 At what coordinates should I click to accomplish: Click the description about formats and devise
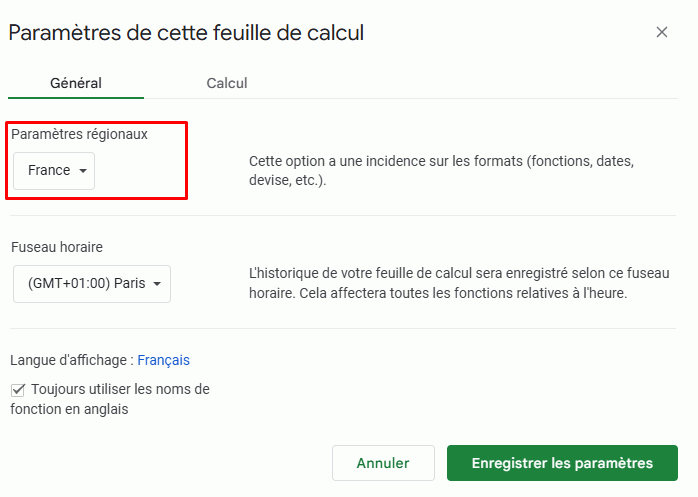click(440, 171)
